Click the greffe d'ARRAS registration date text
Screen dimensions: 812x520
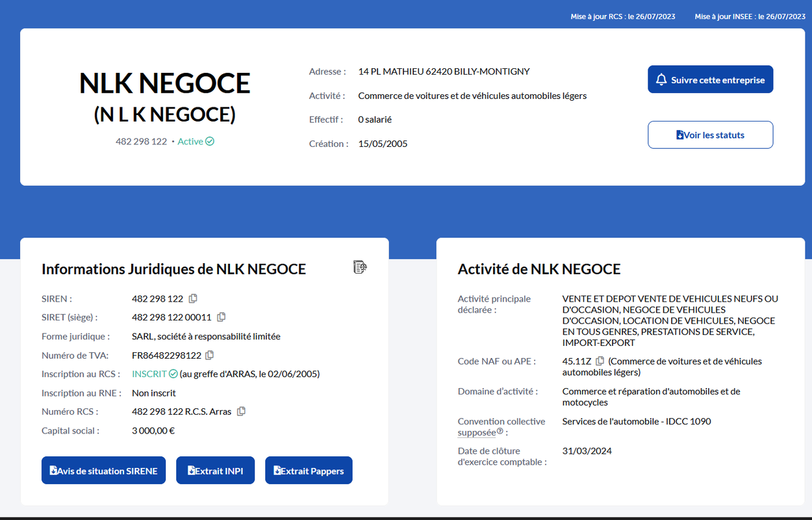click(x=249, y=374)
